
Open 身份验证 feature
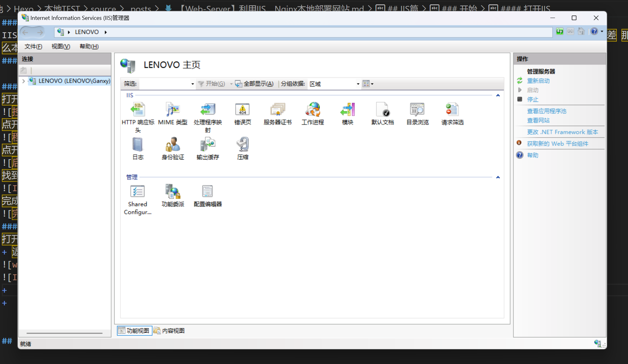click(x=173, y=149)
